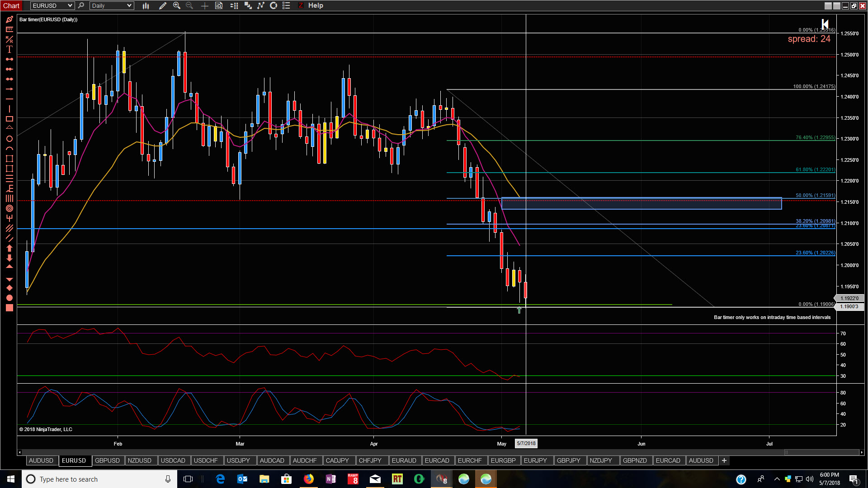Choose the Rectangle drawing tool
The height and width of the screenshot is (488, 868).
tap(9, 119)
